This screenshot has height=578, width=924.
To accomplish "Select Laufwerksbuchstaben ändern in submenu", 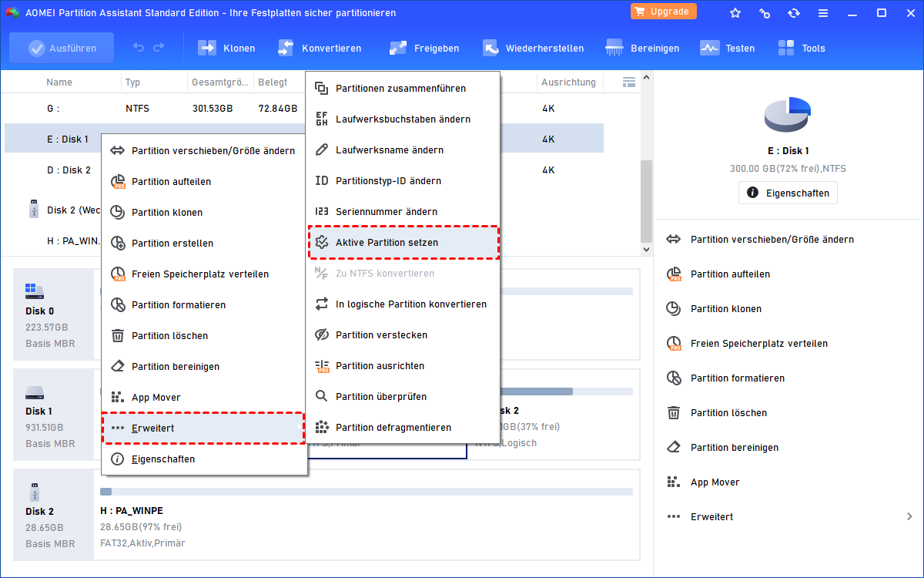I will (403, 119).
